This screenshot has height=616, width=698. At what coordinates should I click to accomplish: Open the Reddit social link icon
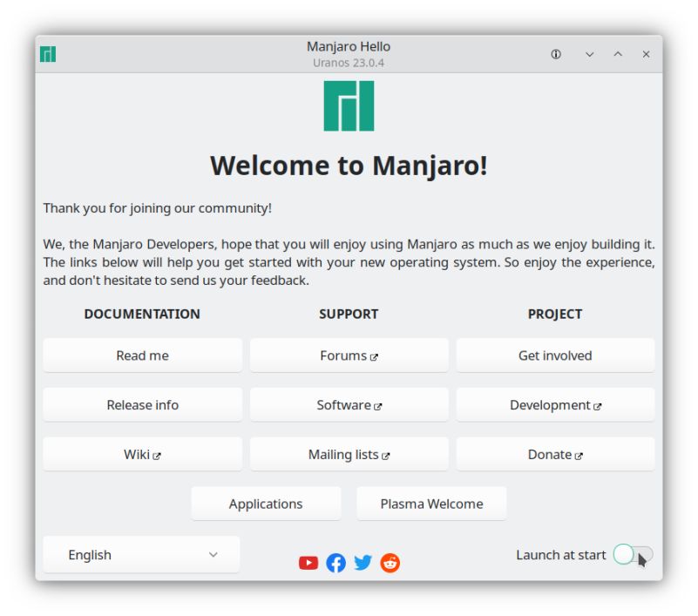click(x=390, y=563)
